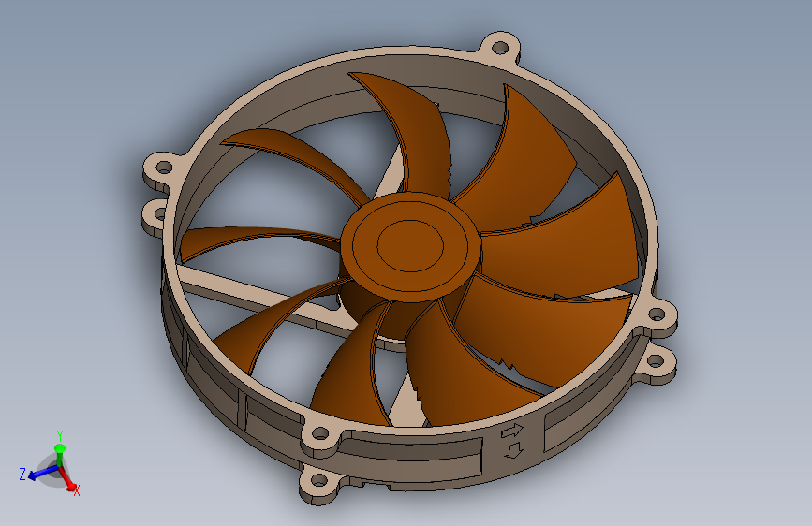This screenshot has width=812, height=526.
Task: Click the green Y axis on orientation triad
Action: point(60,453)
